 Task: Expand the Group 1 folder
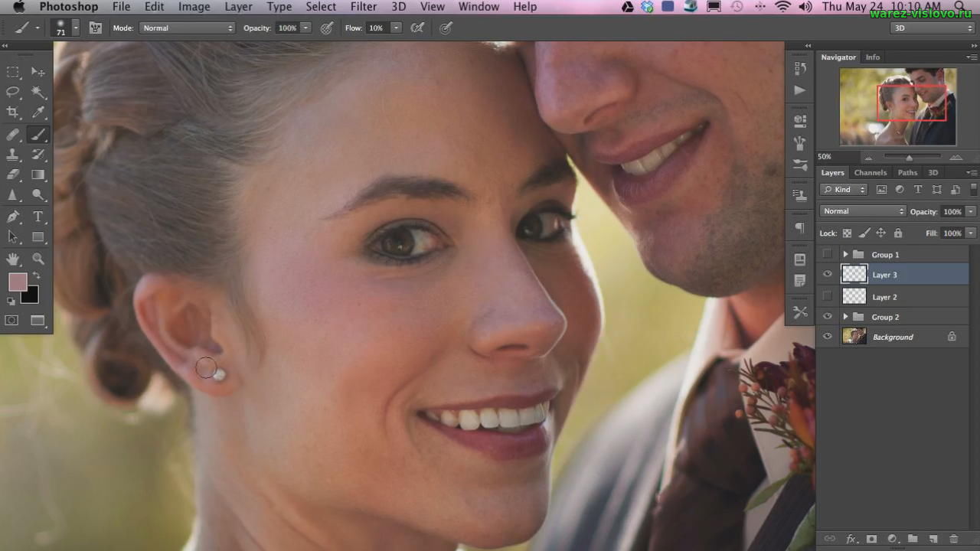tap(845, 254)
